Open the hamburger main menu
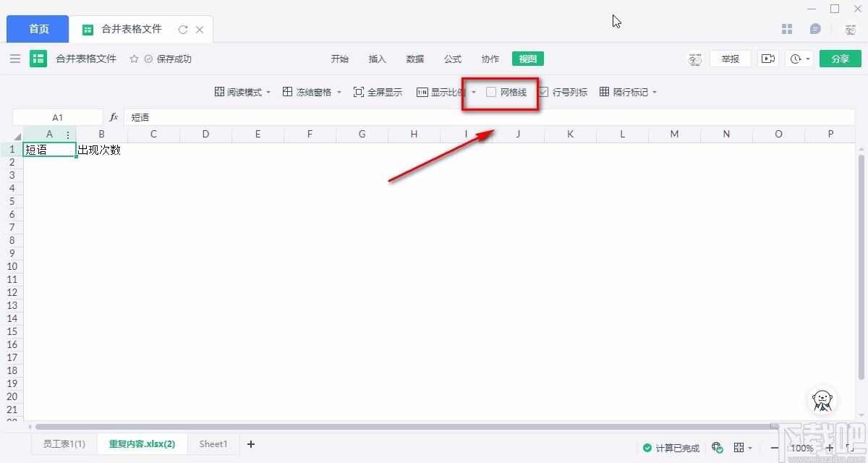Screen dimensions: 868x463 (x=15, y=59)
